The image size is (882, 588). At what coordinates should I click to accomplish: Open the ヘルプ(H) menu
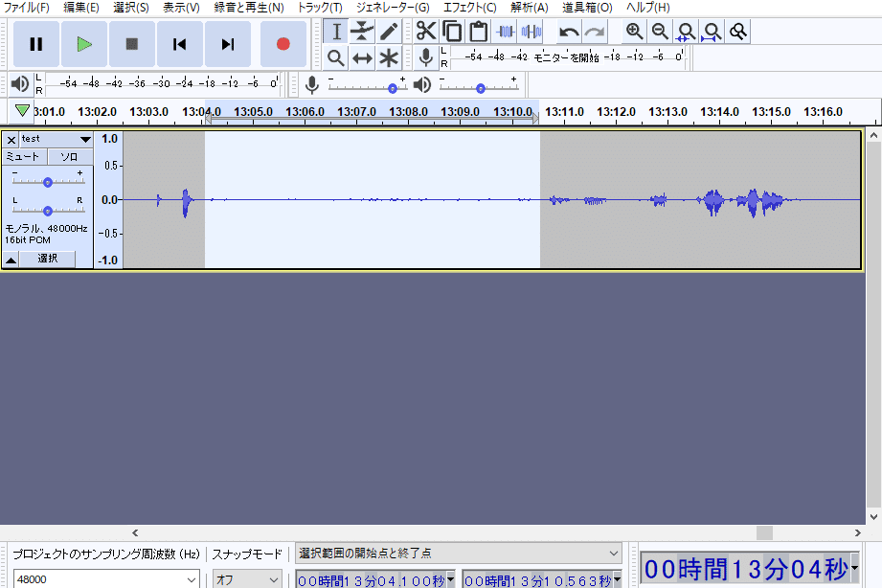648,8
